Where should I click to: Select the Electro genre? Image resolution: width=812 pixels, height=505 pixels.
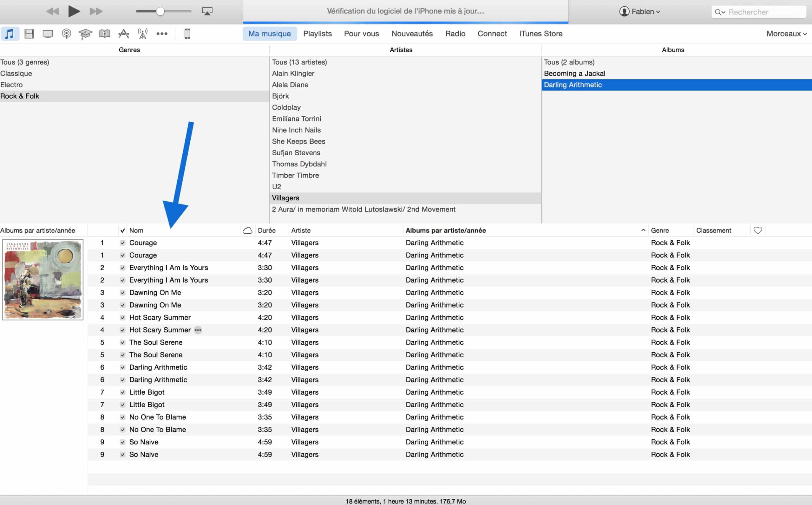coord(135,85)
